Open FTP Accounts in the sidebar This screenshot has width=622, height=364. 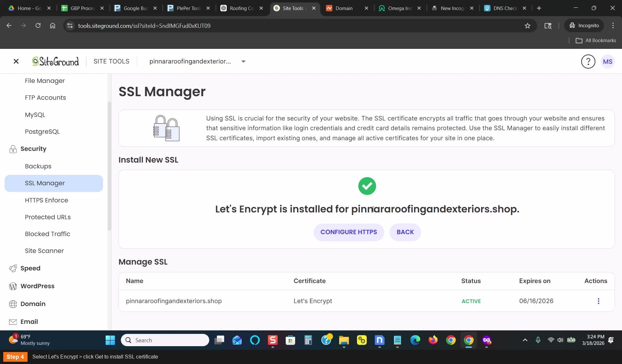pos(45,97)
